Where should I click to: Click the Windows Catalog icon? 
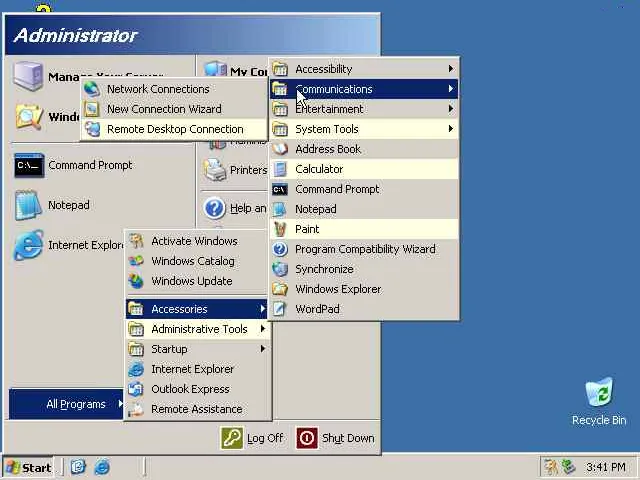point(136,261)
